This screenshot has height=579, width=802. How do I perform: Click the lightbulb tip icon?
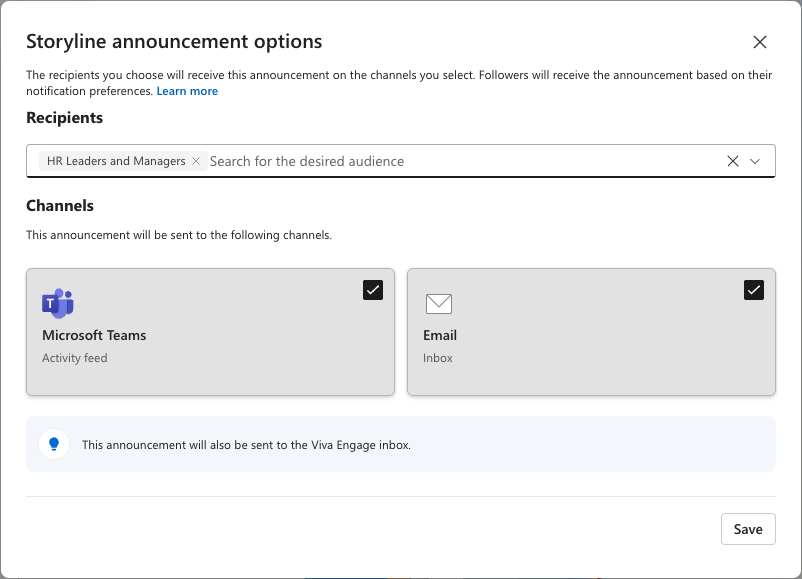tap(54, 443)
